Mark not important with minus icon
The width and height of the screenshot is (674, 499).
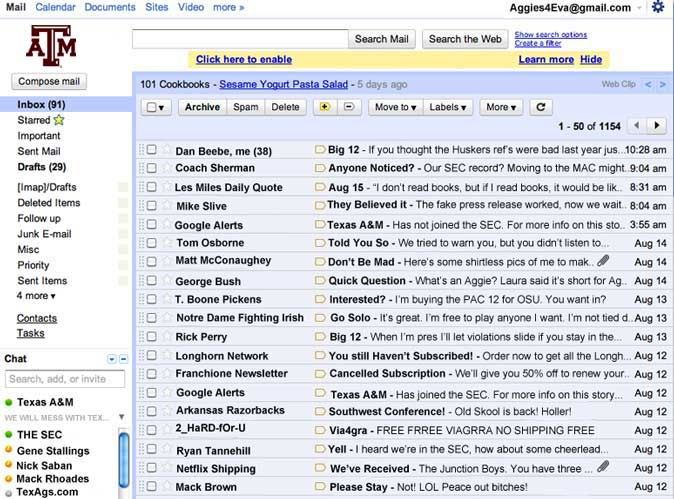349,107
